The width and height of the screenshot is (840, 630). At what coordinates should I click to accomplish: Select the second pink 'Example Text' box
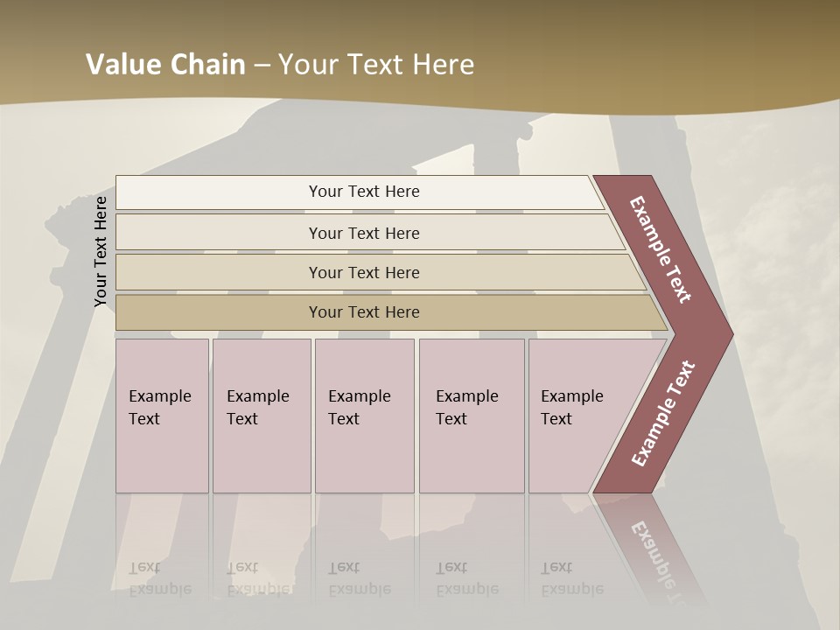click(261, 416)
